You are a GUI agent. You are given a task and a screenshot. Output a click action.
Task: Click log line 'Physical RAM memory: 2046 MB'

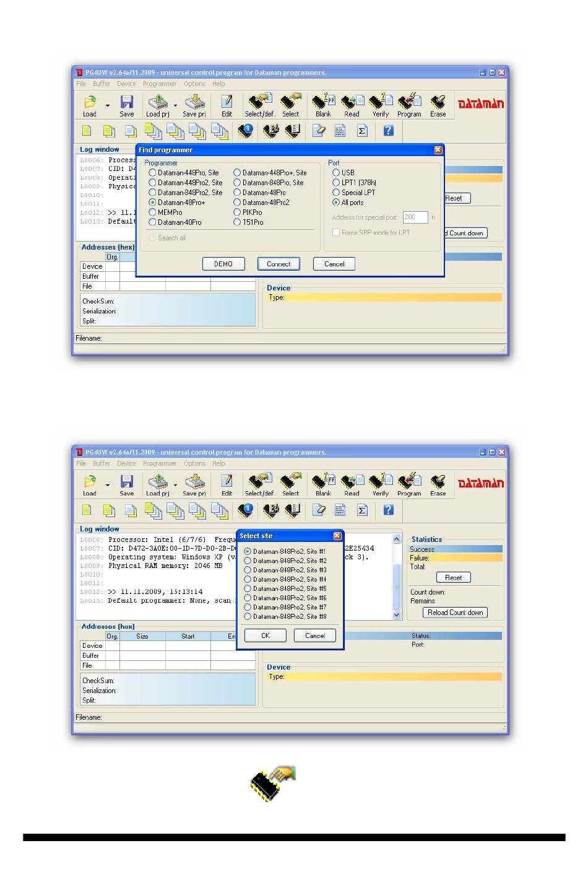165,566
